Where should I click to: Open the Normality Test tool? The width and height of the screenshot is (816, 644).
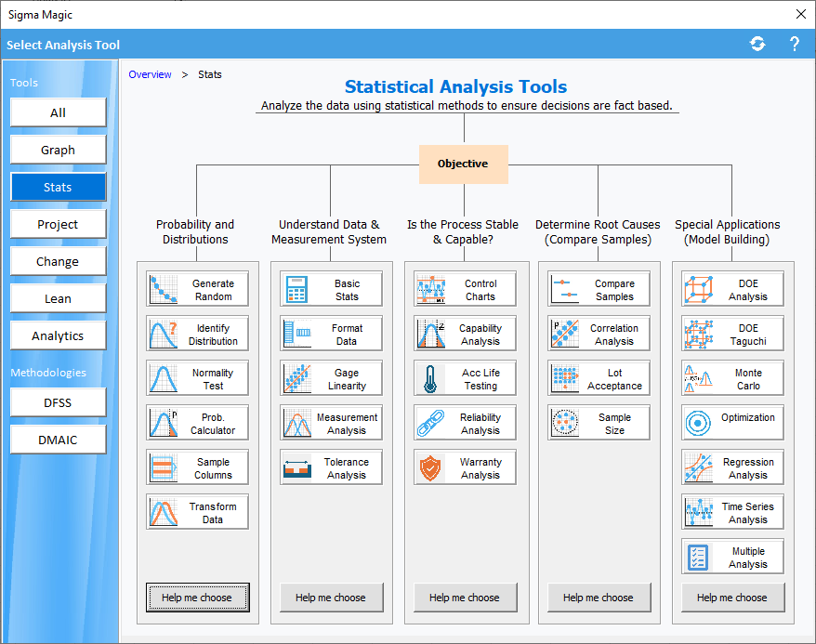(x=197, y=378)
